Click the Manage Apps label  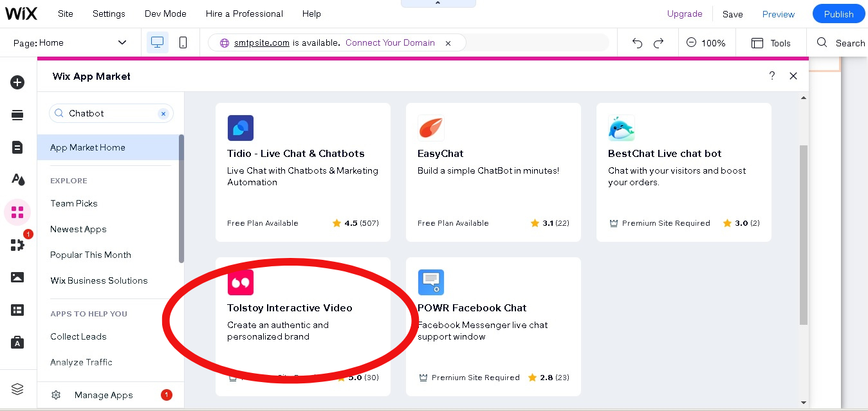(x=104, y=395)
